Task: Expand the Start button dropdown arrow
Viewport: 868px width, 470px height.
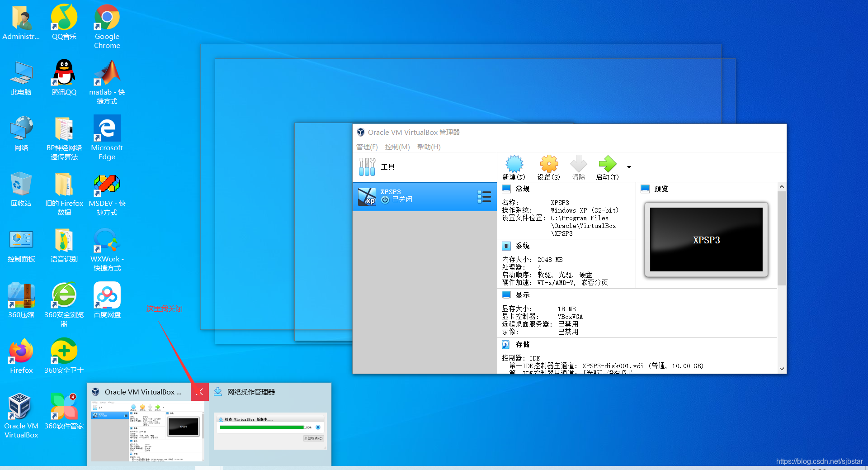Action: [x=629, y=167]
